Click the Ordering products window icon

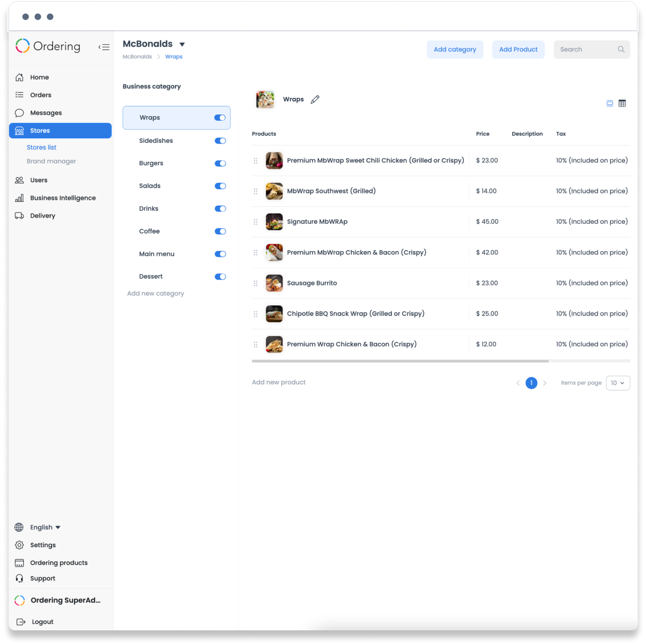[19, 563]
